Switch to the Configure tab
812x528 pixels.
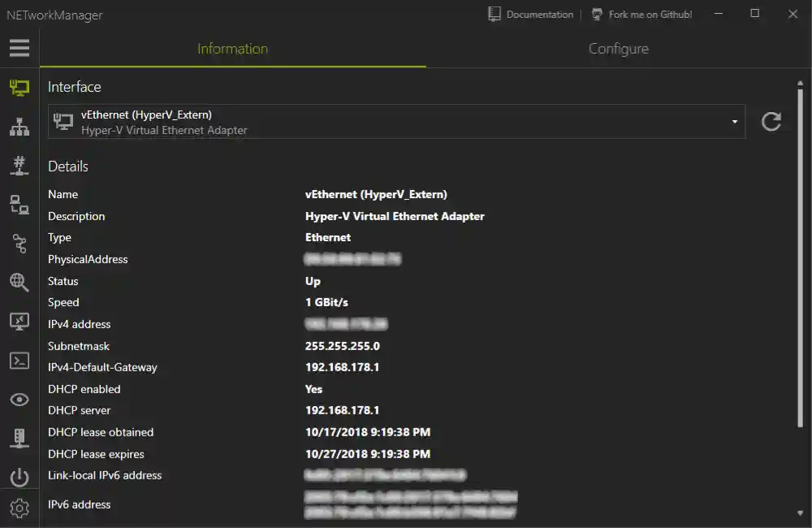click(619, 49)
